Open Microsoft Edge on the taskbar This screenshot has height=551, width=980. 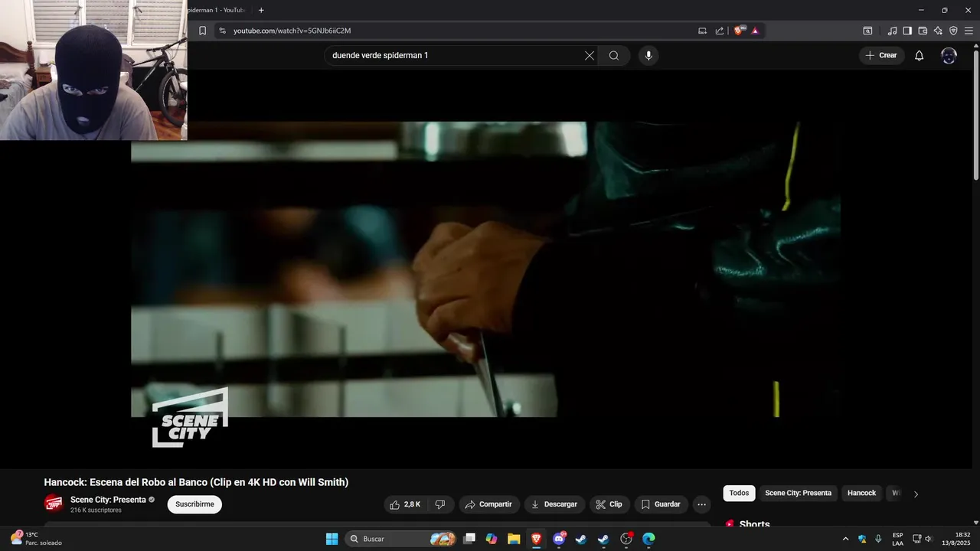click(x=648, y=539)
